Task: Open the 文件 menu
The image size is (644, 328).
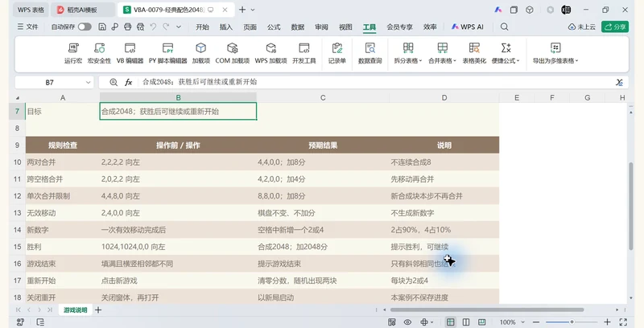Action: [28, 27]
